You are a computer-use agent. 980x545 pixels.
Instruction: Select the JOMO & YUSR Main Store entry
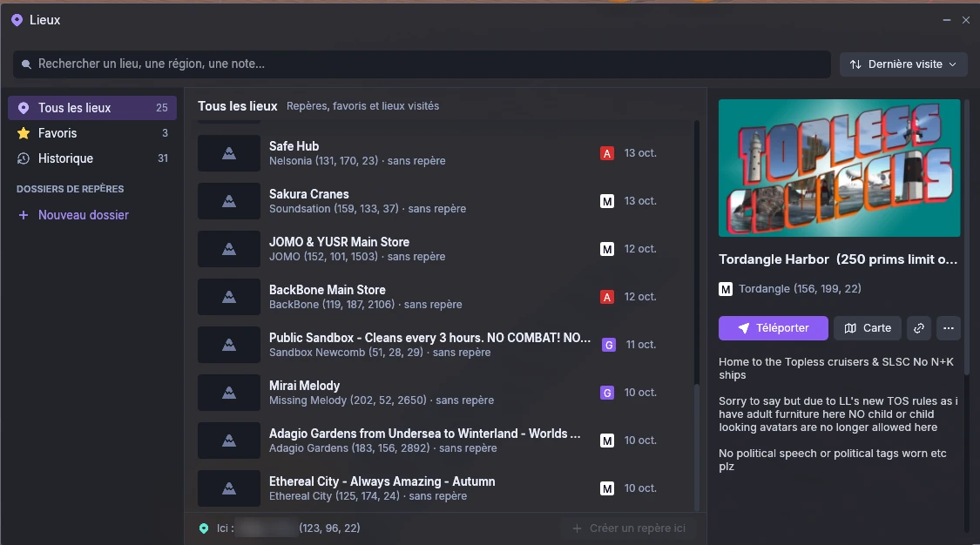pos(428,248)
